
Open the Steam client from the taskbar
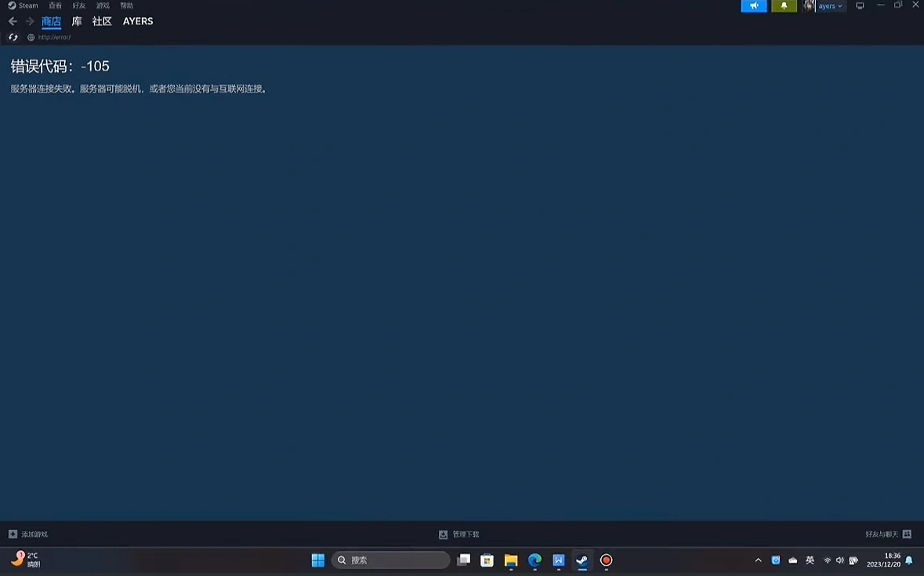pos(582,560)
